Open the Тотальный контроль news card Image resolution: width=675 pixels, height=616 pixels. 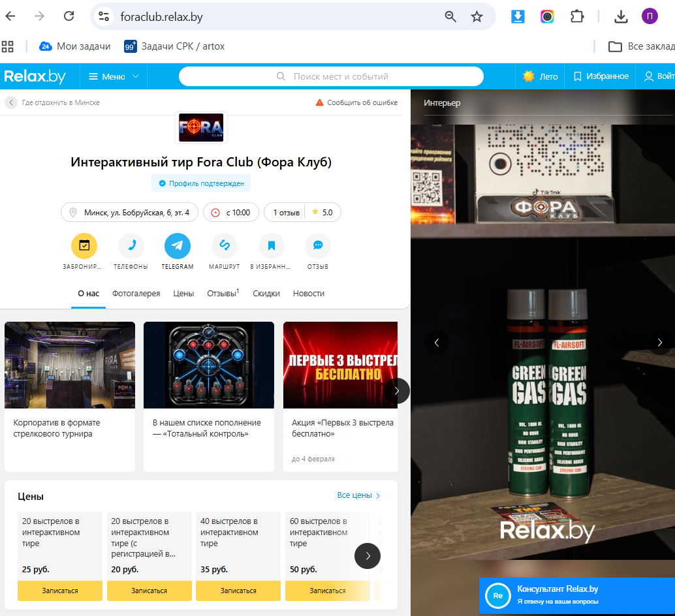pos(209,396)
